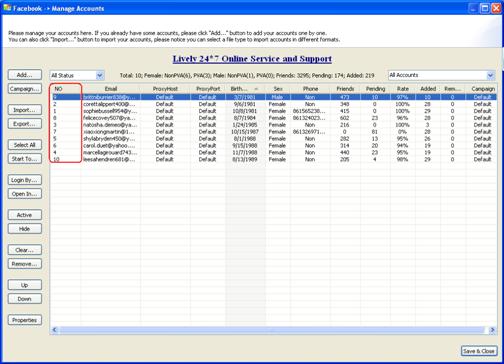Viewport: 504px width, 364px height.
Task: Open Lively 24*7 Online Service and Support link
Action: tap(252, 59)
